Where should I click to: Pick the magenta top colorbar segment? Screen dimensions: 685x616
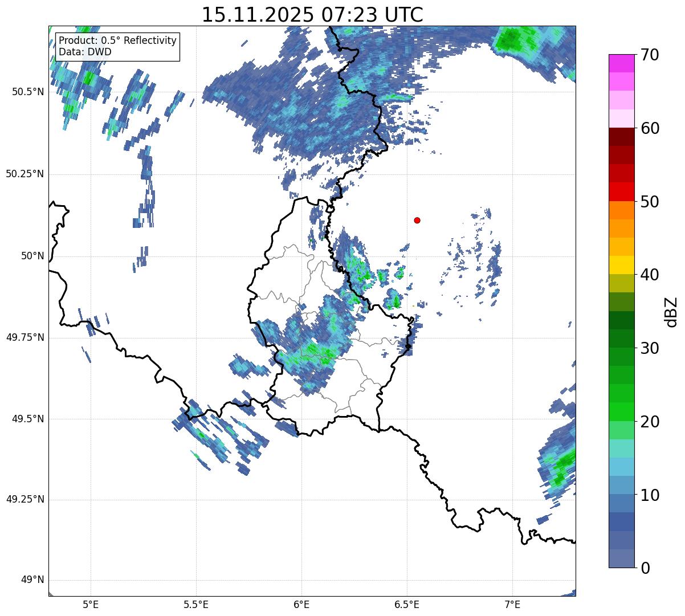[621, 63]
